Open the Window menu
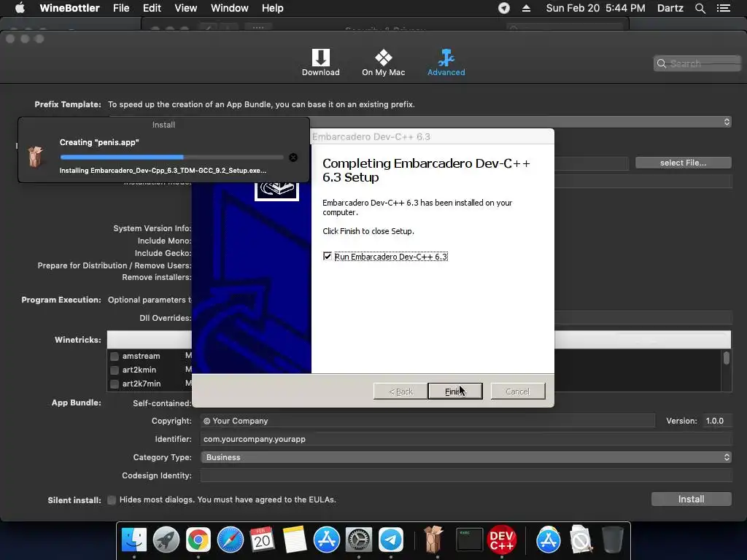747x560 pixels. (230, 8)
